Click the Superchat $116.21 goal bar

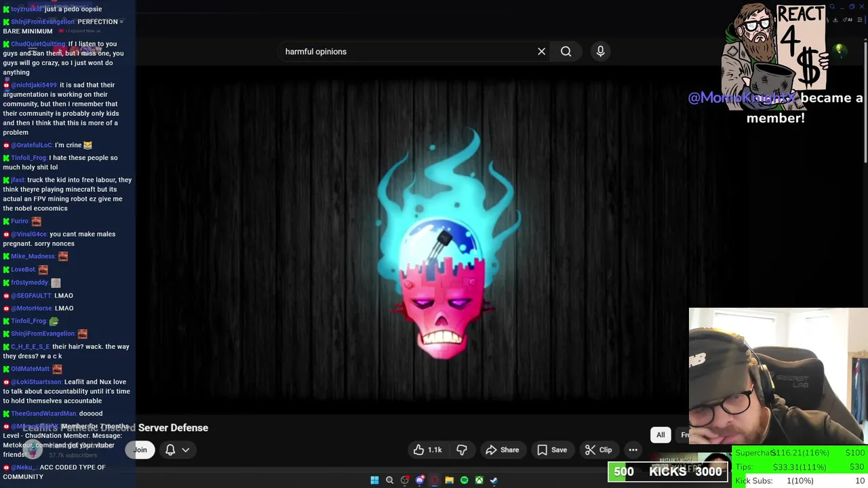(800, 453)
